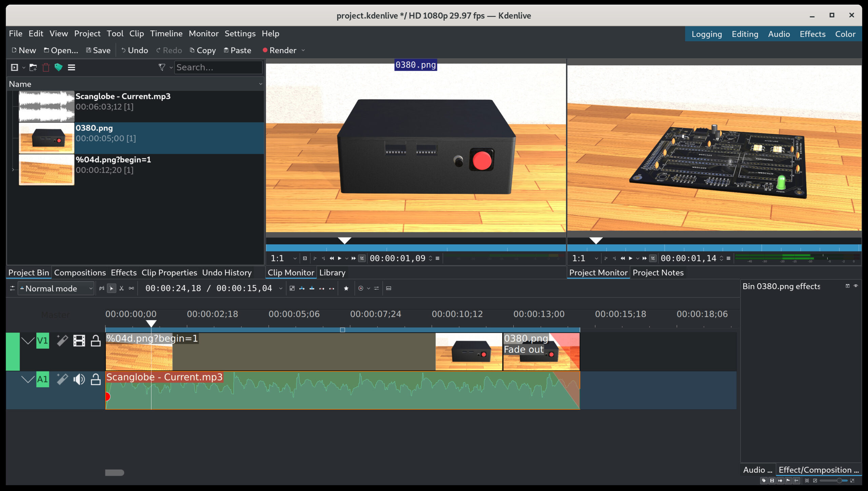
Task: Open the V1 track effects wand icon
Action: point(62,341)
